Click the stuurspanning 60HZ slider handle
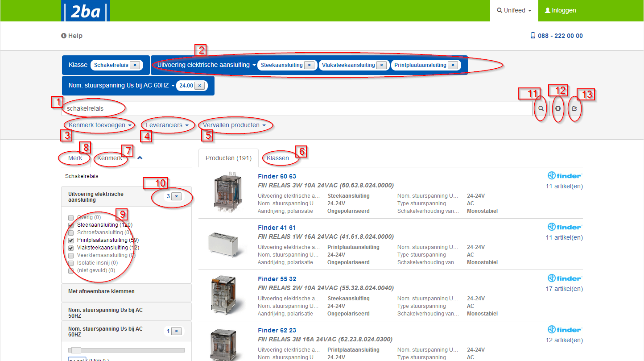 (76, 350)
